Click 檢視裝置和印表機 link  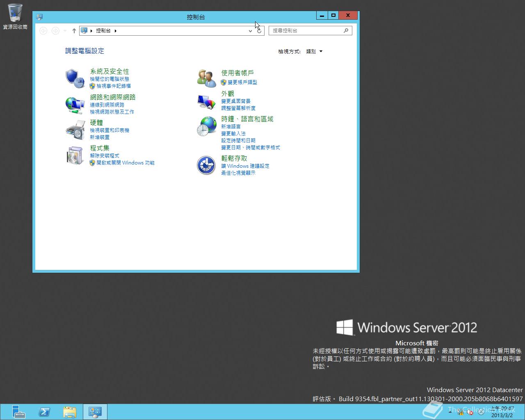pyautogui.click(x=110, y=130)
